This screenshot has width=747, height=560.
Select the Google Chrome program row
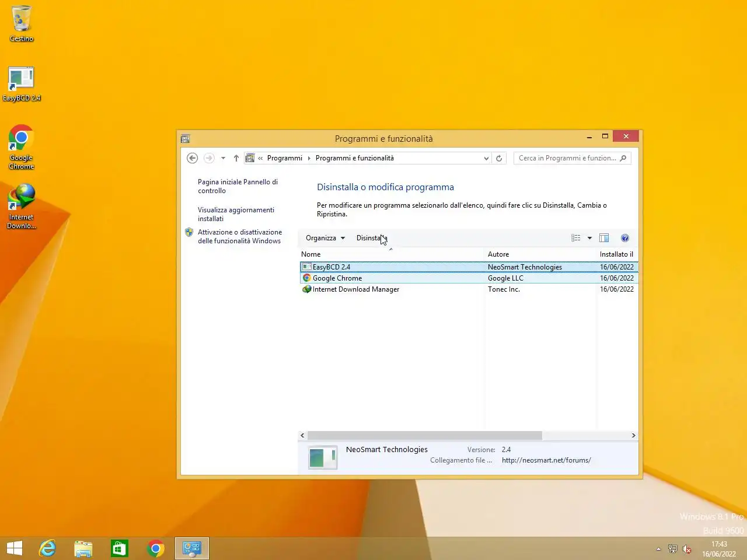point(469,278)
